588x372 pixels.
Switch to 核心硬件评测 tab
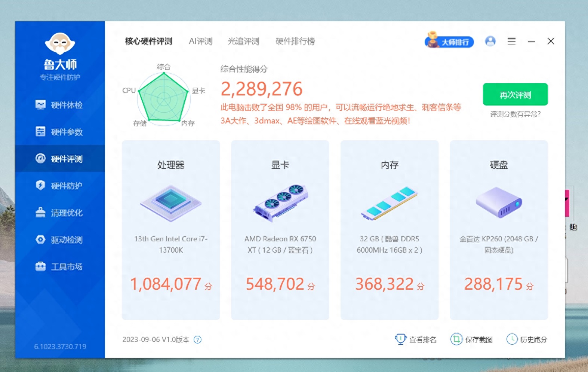point(148,41)
